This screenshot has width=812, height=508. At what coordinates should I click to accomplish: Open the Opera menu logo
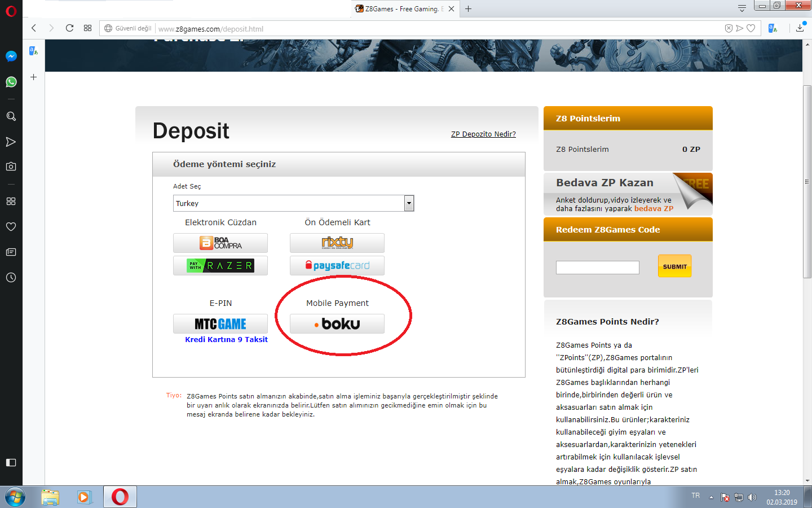[11, 11]
